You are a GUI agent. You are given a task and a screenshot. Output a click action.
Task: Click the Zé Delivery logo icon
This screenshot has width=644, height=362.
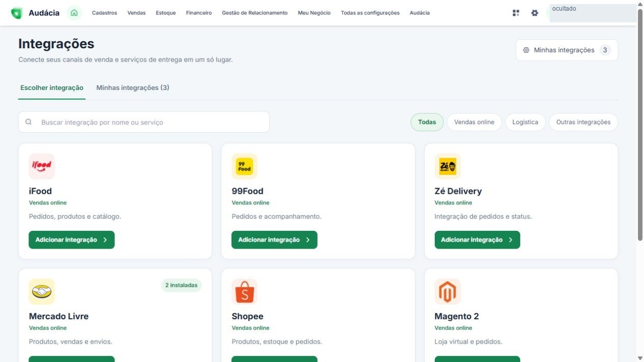point(447,166)
